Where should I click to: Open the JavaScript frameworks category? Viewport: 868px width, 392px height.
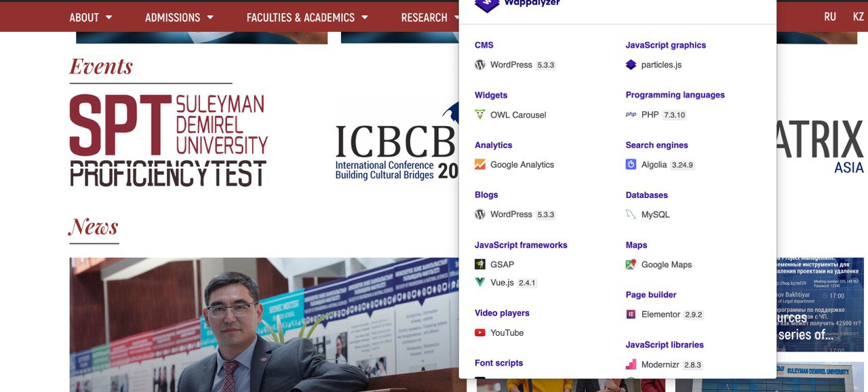pos(521,245)
